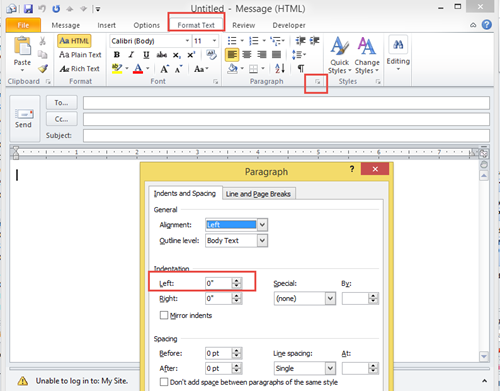Check Don't add space between paragraphs

point(164,382)
